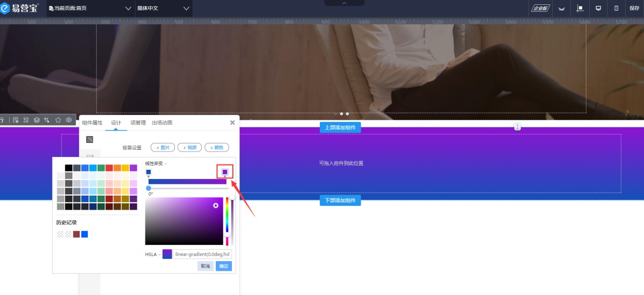Open the HSLA color format dropdown
Screen dimensions: 644x295
[152, 254]
